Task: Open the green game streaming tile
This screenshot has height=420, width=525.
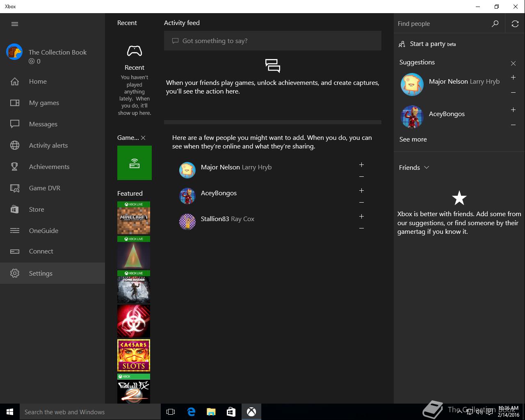Action: (x=135, y=163)
